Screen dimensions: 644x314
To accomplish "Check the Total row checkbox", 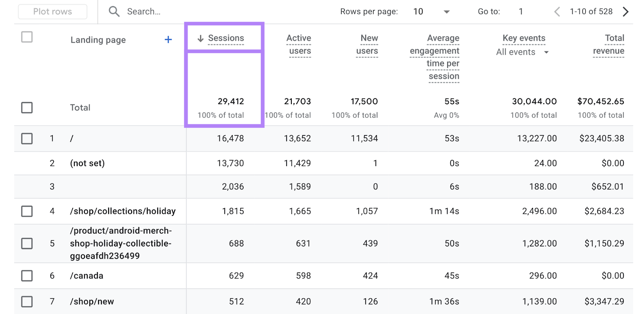I will [27, 108].
